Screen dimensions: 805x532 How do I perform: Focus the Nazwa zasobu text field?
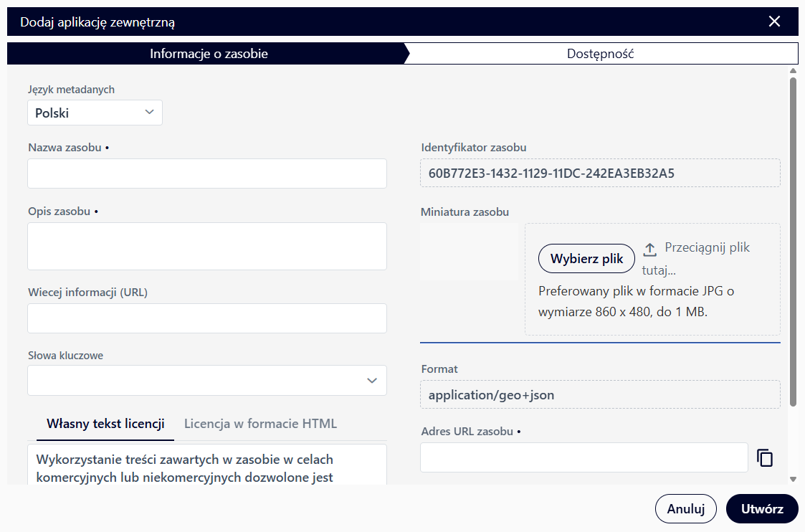click(206, 174)
